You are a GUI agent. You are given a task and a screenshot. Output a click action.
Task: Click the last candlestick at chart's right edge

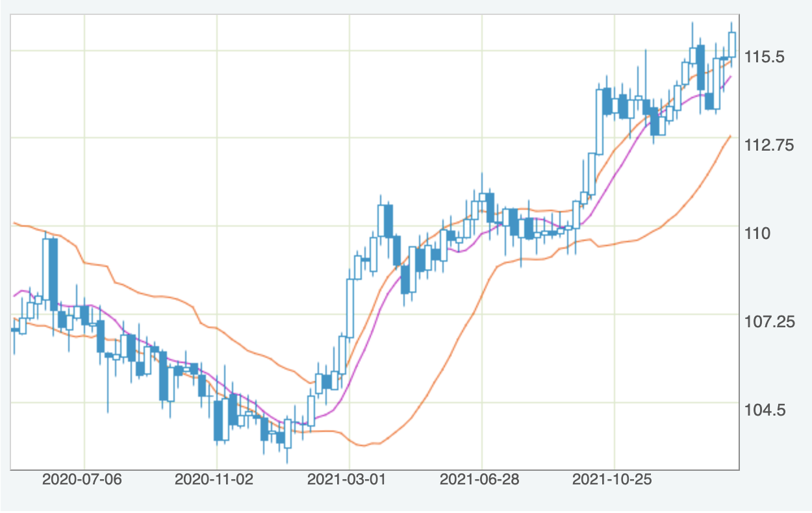pos(732,44)
